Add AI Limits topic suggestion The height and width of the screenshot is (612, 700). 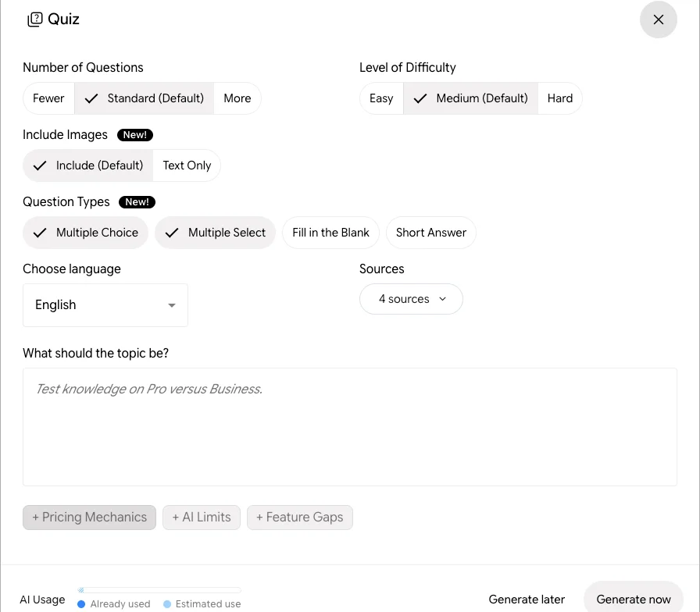(202, 518)
